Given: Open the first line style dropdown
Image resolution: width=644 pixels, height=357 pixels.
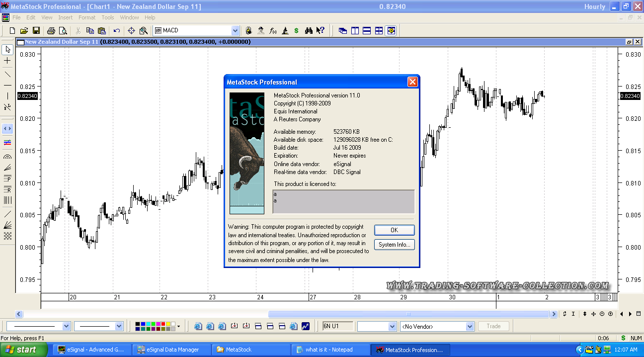Looking at the screenshot, I should click(66, 327).
